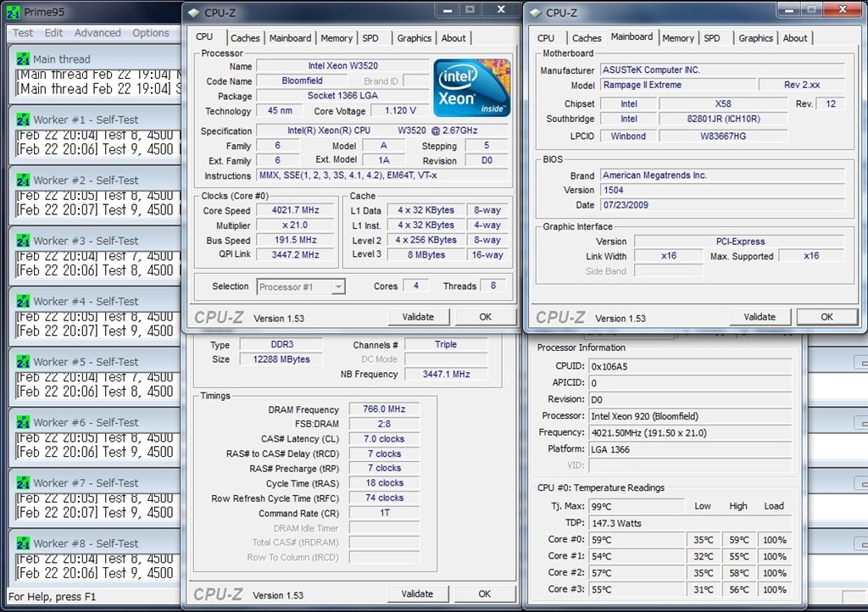Viewport: 868px width, 612px height.
Task: Open the Test menu in Prime95
Action: 23,33
